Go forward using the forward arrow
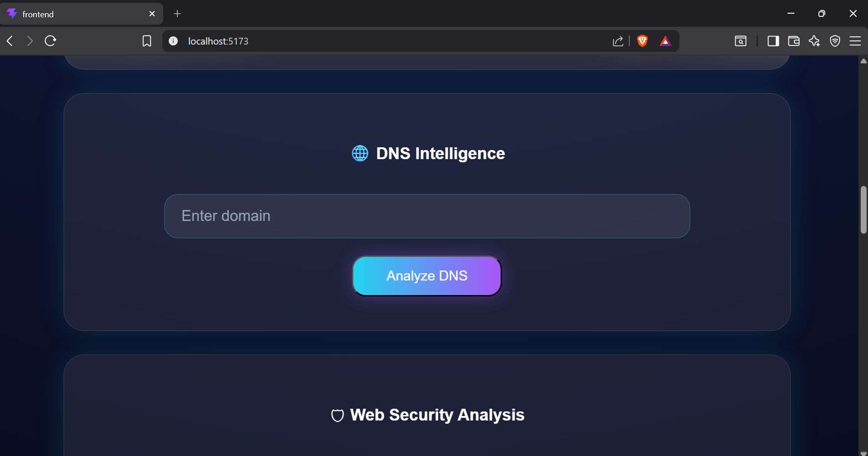The image size is (868, 456). tap(30, 41)
